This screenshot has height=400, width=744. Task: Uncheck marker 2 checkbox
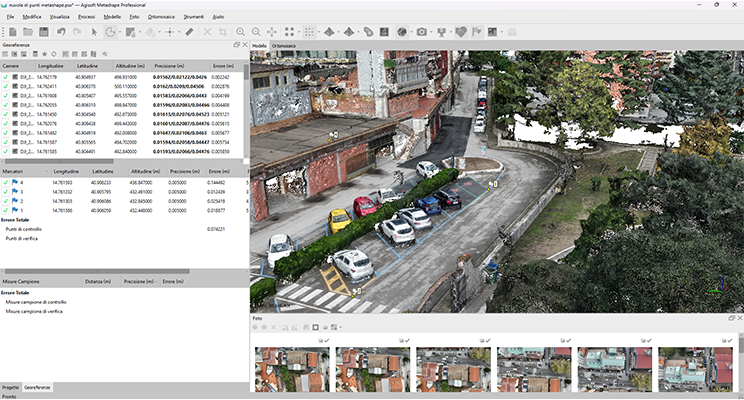[x=5, y=201]
